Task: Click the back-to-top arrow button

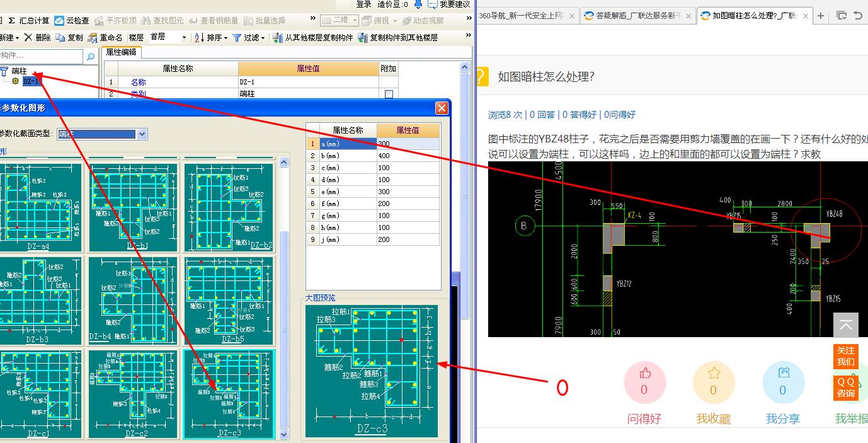Action: coord(846,326)
